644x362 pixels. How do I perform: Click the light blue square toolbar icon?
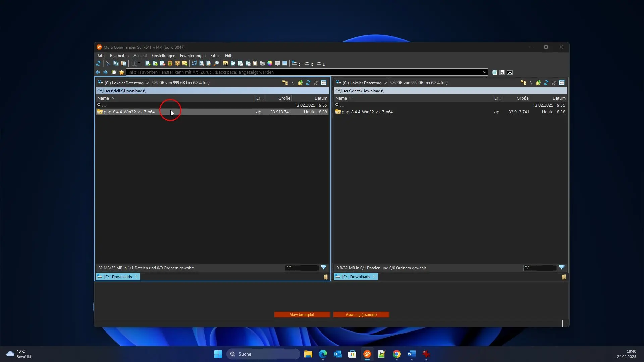pyautogui.click(x=285, y=63)
